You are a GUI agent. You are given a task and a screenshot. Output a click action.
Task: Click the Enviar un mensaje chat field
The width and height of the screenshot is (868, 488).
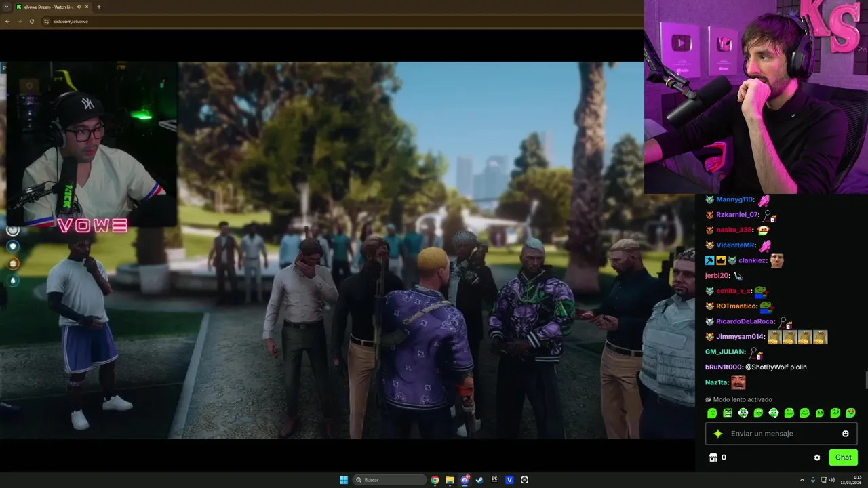click(781, 434)
